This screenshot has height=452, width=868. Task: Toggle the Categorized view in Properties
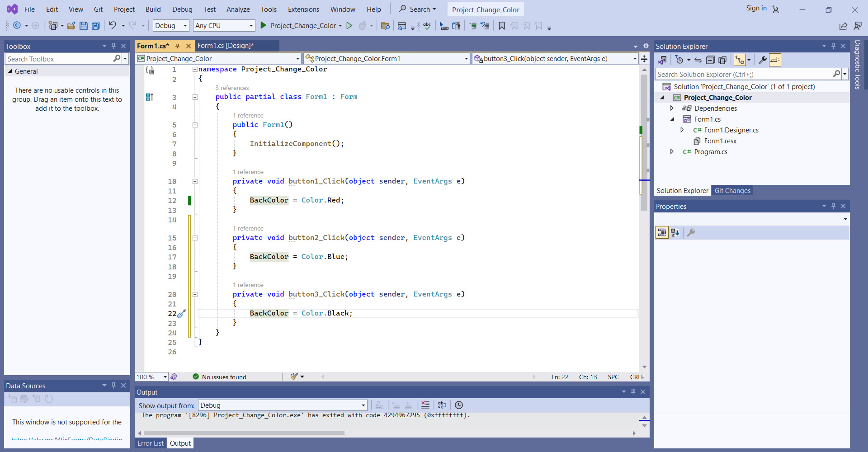pos(662,232)
